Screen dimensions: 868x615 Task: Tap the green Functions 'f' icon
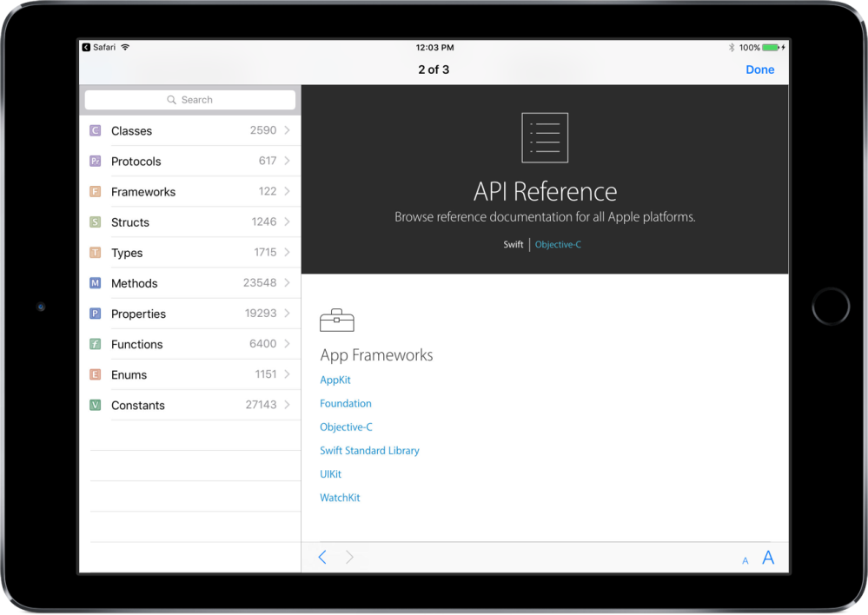(96, 344)
